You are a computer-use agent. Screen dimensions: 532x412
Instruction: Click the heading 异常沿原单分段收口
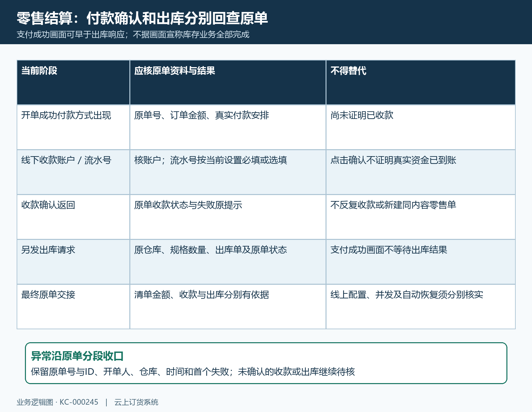pos(77,356)
